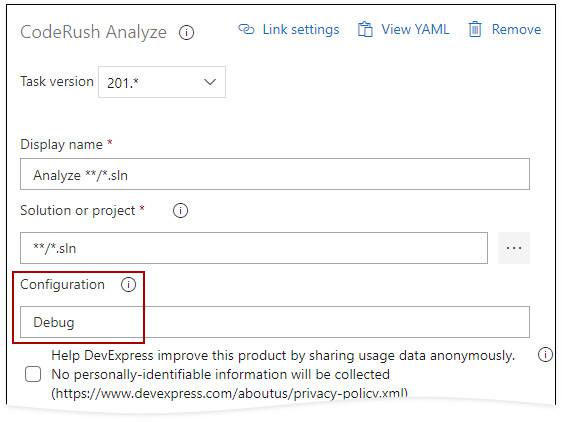
Task: Click the Help DevExpress improve this product text
Action: click(283, 374)
